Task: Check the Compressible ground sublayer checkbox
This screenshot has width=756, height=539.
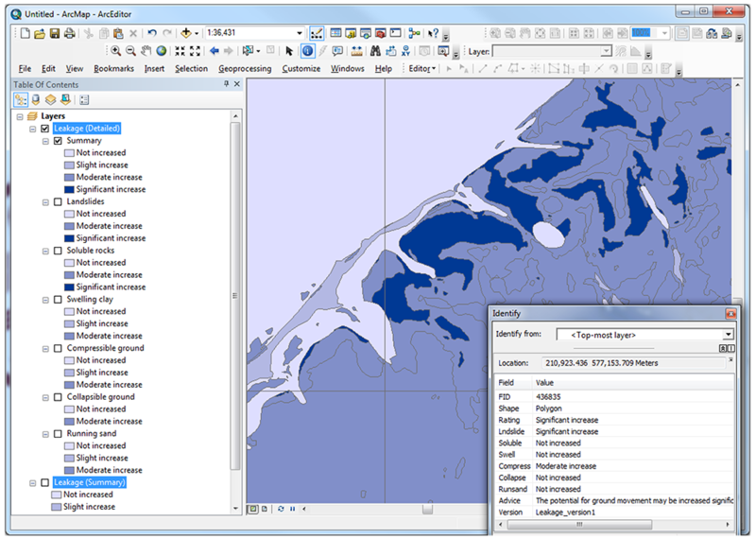Action: click(x=58, y=348)
